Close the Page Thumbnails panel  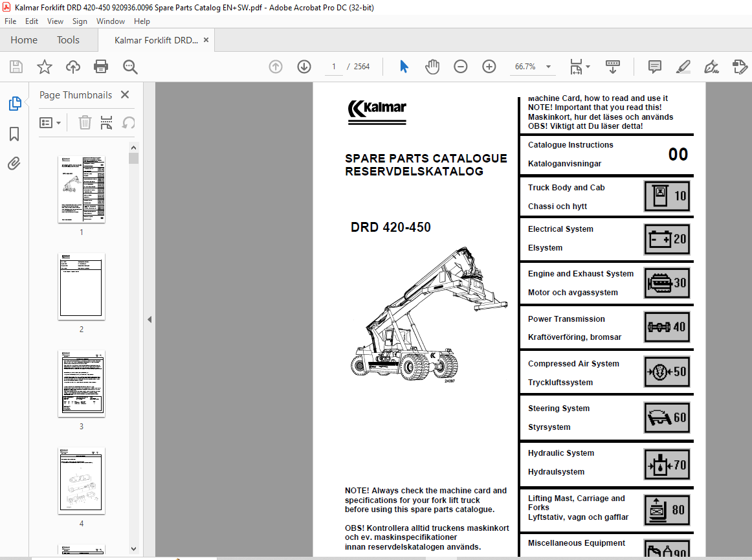pos(125,95)
